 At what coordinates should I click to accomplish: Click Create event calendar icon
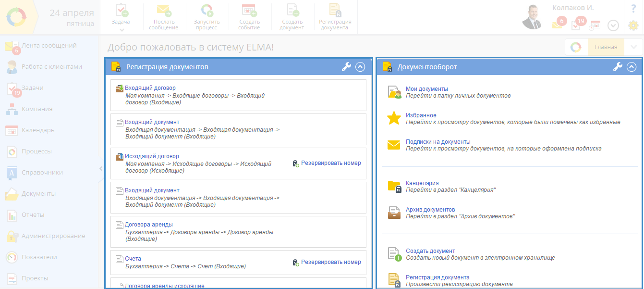(x=249, y=10)
